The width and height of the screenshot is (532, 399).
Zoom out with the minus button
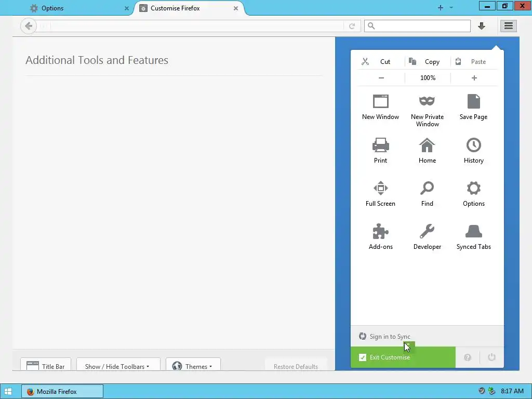click(381, 78)
